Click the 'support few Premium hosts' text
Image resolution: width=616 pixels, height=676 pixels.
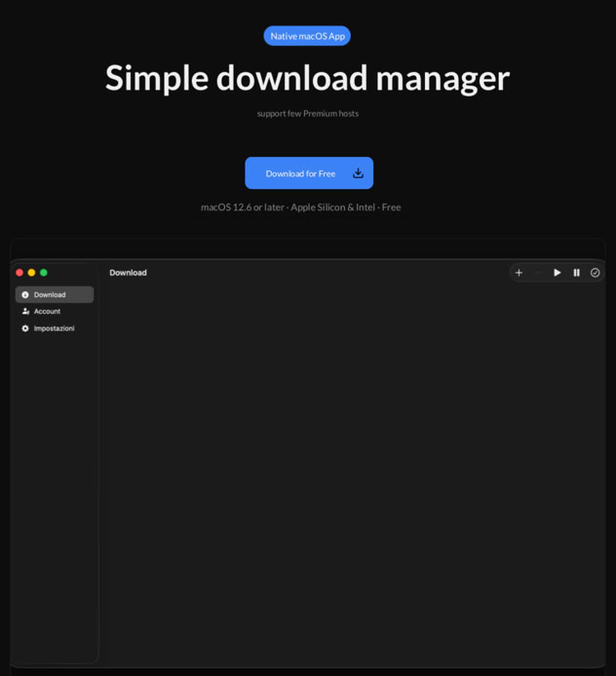tap(308, 113)
